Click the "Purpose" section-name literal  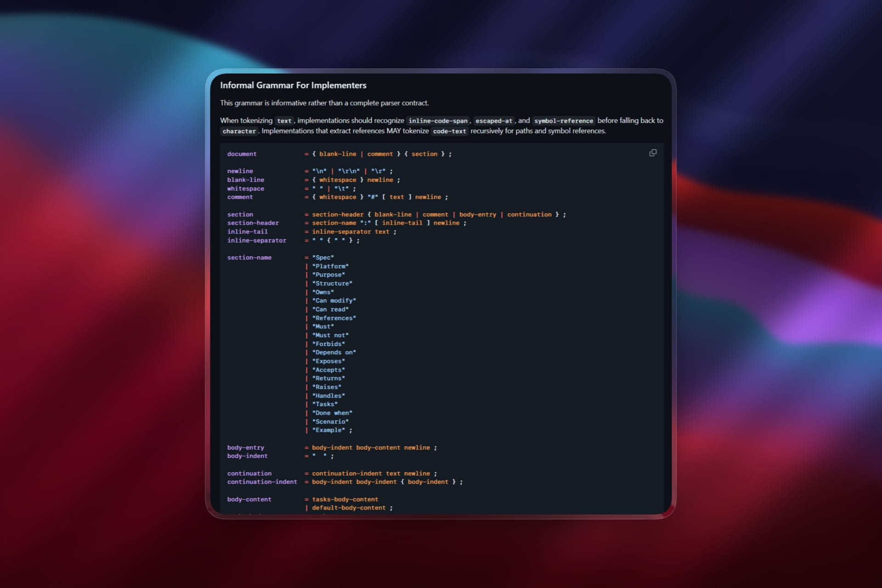click(x=328, y=275)
